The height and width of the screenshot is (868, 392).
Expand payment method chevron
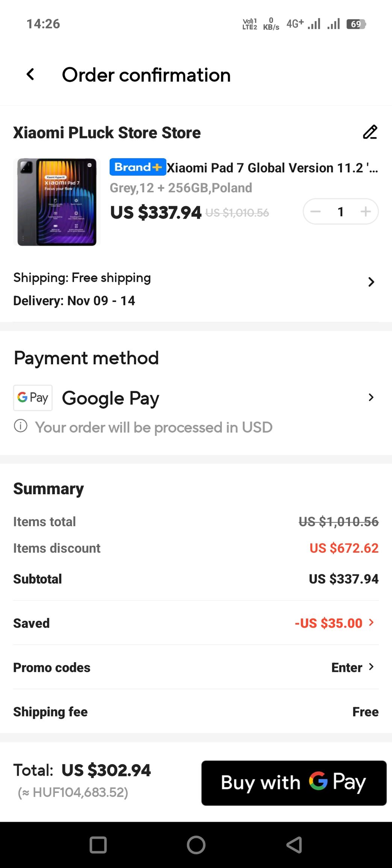(371, 397)
